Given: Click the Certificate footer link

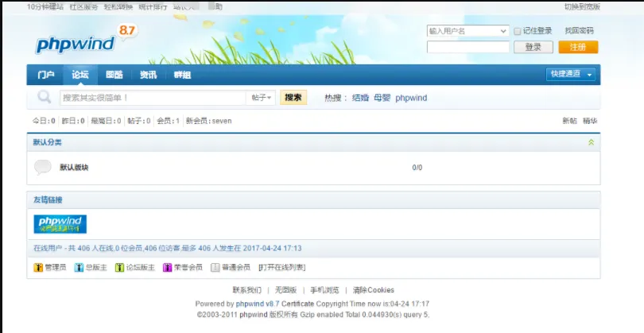Looking at the screenshot, I should (x=297, y=304).
